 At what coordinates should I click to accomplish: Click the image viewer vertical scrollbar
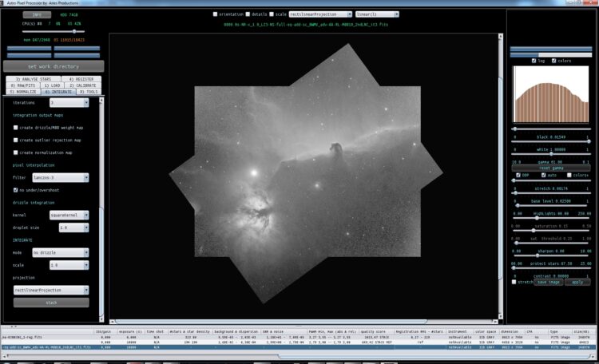tap(501, 176)
